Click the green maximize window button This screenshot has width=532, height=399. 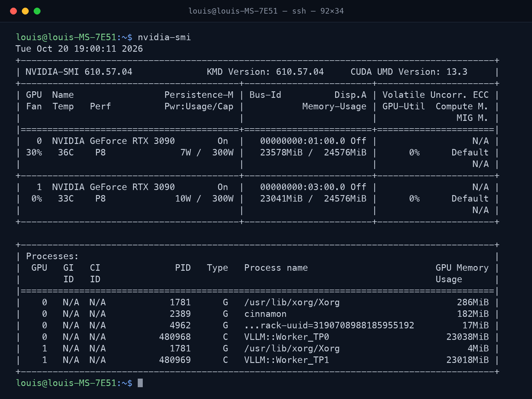point(37,11)
